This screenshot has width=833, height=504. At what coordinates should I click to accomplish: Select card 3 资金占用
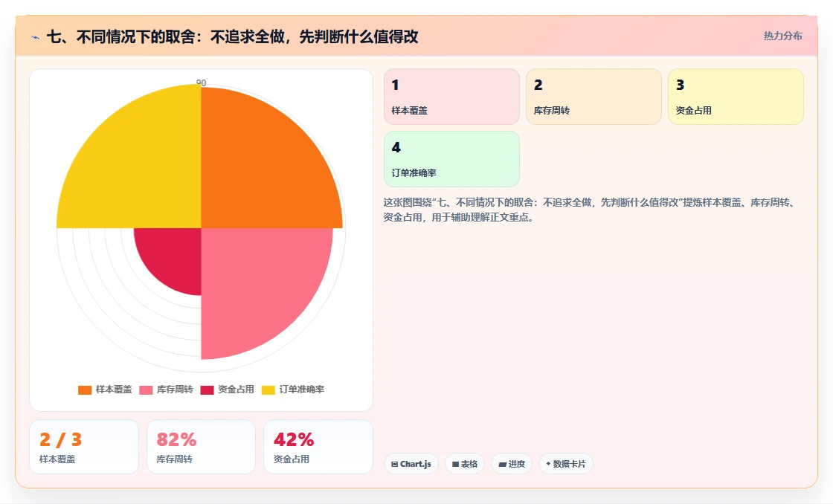tap(736, 97)
